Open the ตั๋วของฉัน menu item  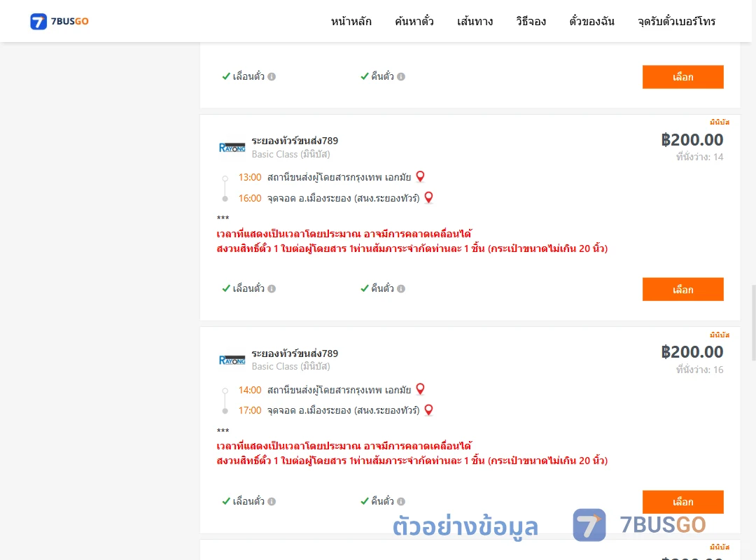pyautogui.click(x=591, y=21)
